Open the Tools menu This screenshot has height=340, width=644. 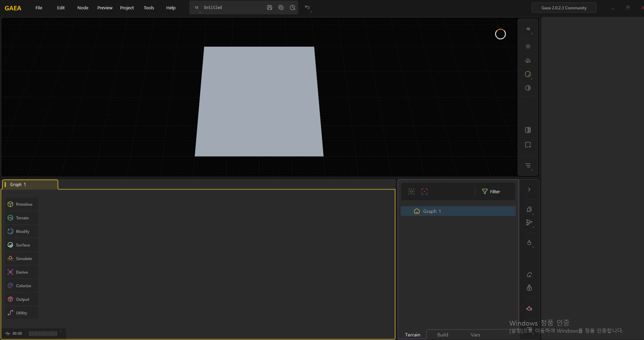point(149,8)
